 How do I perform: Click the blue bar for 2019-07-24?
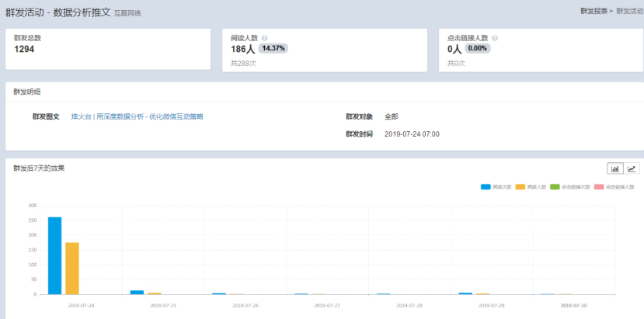tap(54, 255)
